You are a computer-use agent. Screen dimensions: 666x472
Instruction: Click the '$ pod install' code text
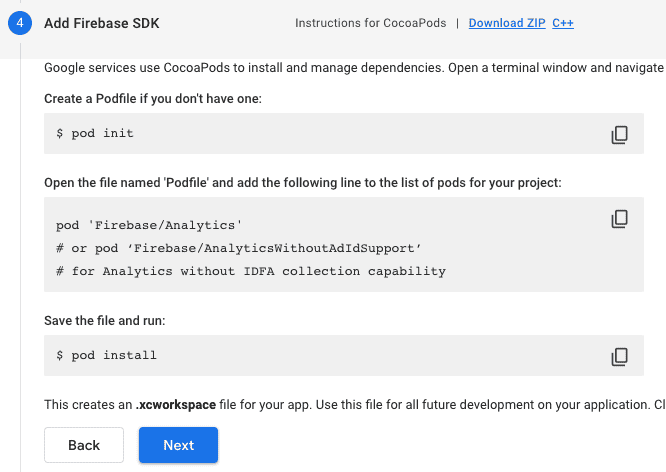(106, 355)
